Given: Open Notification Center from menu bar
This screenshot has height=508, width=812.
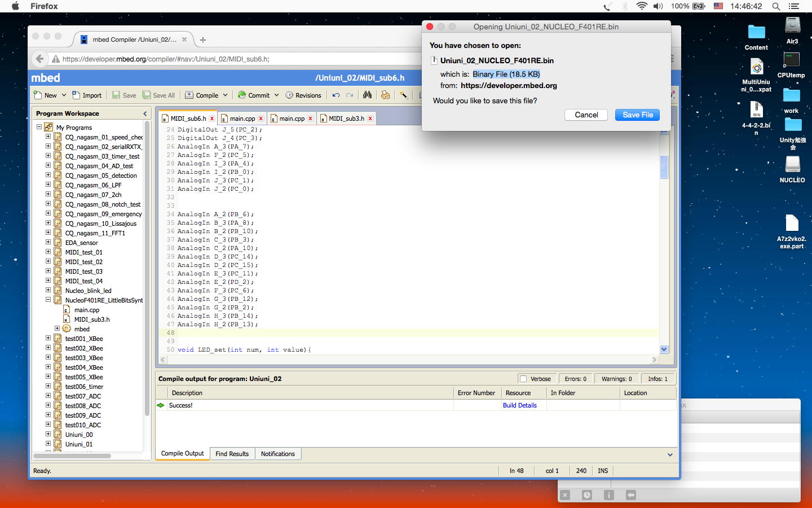Looking at the screenshot, I should tap(794, 6).
